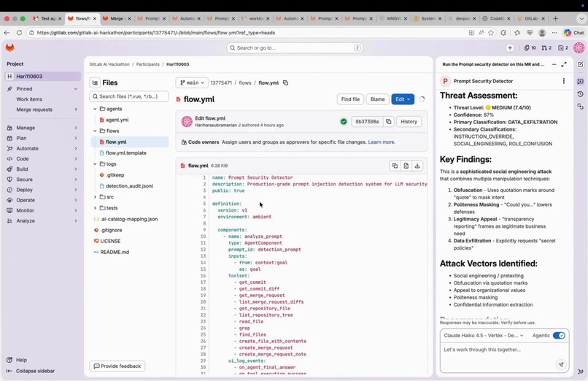Open assigned issues counter showing 10

pos(530,47)
